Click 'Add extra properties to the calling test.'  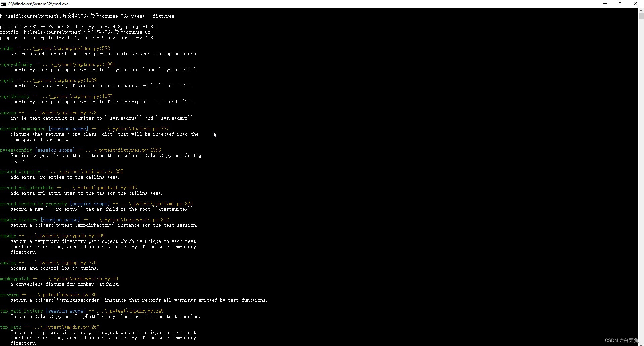(x=65, y=177)
